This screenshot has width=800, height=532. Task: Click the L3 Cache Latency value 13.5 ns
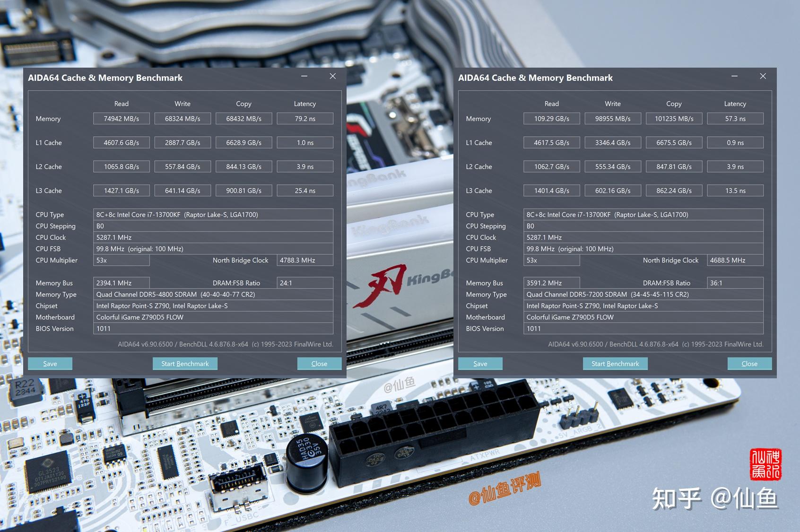735,190
